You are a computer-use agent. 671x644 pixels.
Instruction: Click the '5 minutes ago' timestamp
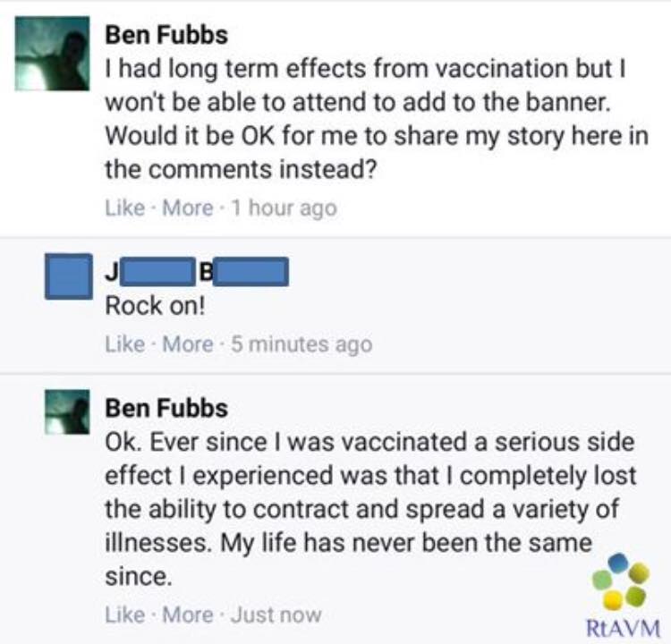pos(302,344)
